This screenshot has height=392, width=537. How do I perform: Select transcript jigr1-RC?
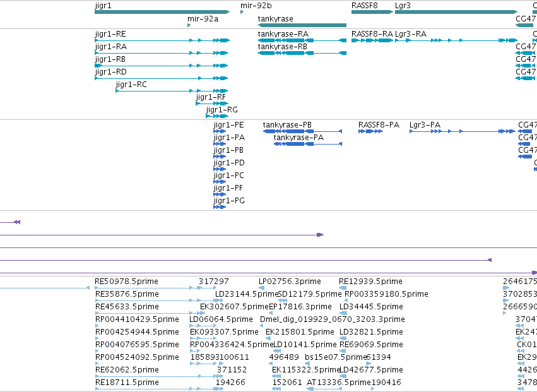[172, 91]
